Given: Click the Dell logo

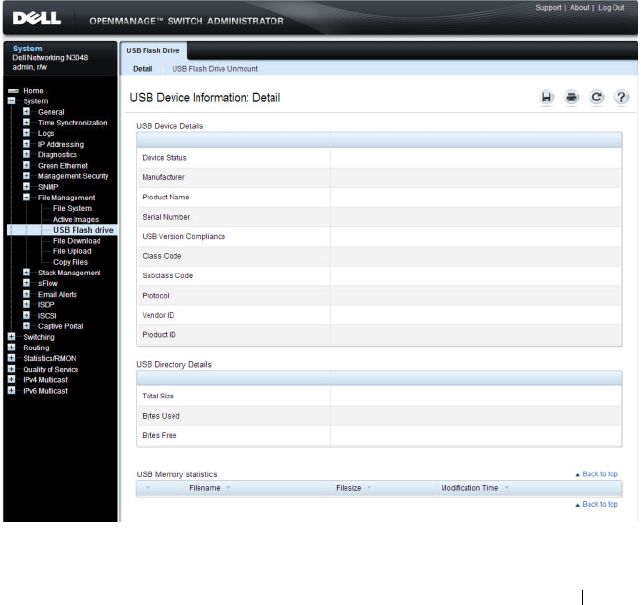Looking at the screenshot, I should click(x=36, y=18).
